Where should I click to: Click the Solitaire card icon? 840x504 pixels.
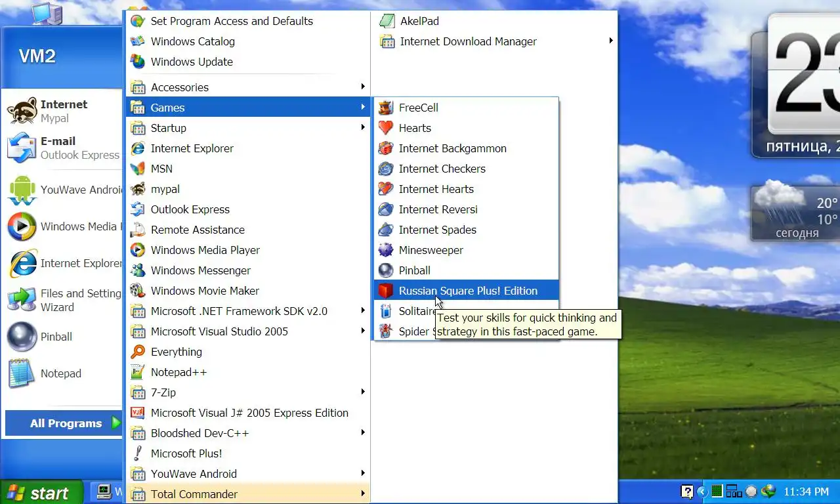[x=386, y=311]
